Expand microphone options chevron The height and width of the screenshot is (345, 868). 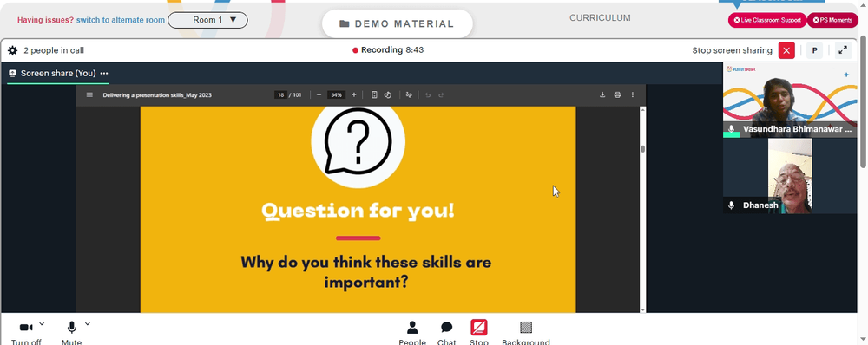tap(88, 324)
